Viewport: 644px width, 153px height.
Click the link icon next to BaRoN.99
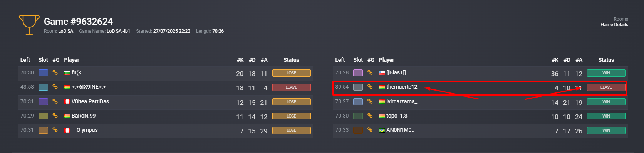pyautogui.click(x=55, y=116)
